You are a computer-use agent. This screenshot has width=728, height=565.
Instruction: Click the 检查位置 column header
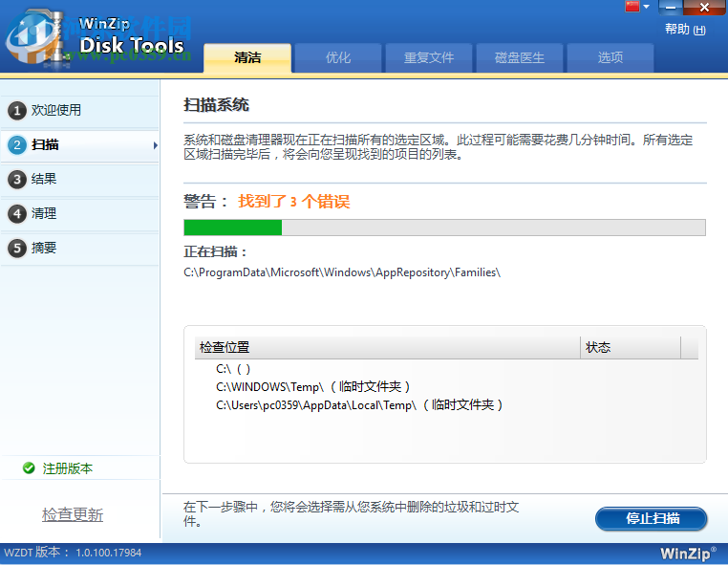click(x=387, y=348)
